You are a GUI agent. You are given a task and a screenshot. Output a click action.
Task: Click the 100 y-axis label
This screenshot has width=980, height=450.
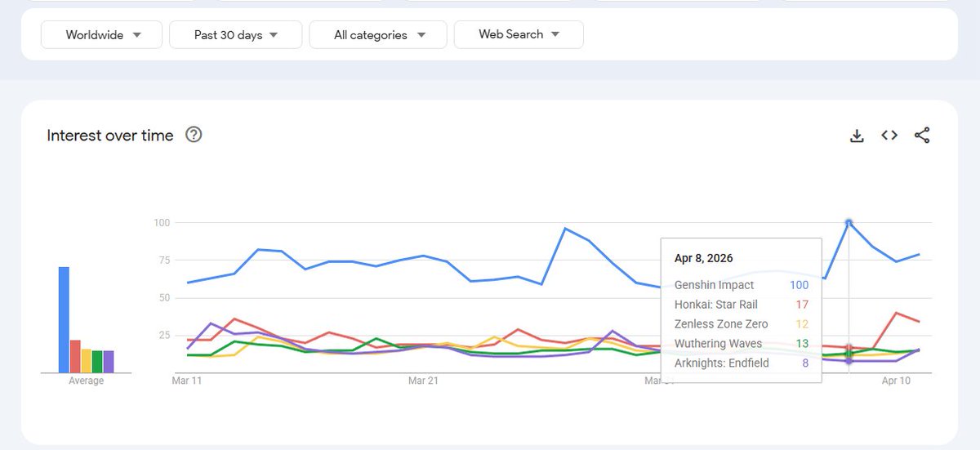point(161,222)
